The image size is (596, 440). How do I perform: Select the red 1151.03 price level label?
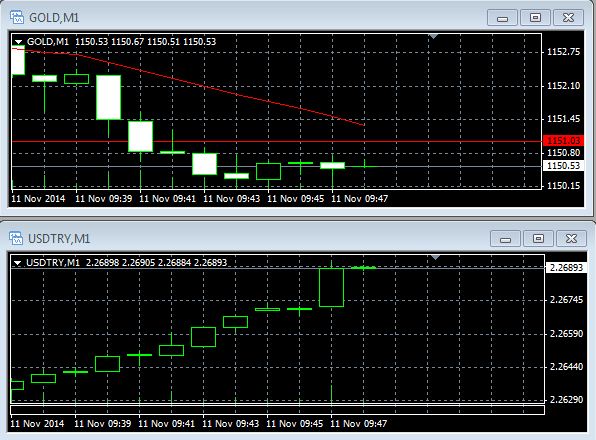pyautogui.click(x=563, y=141)
